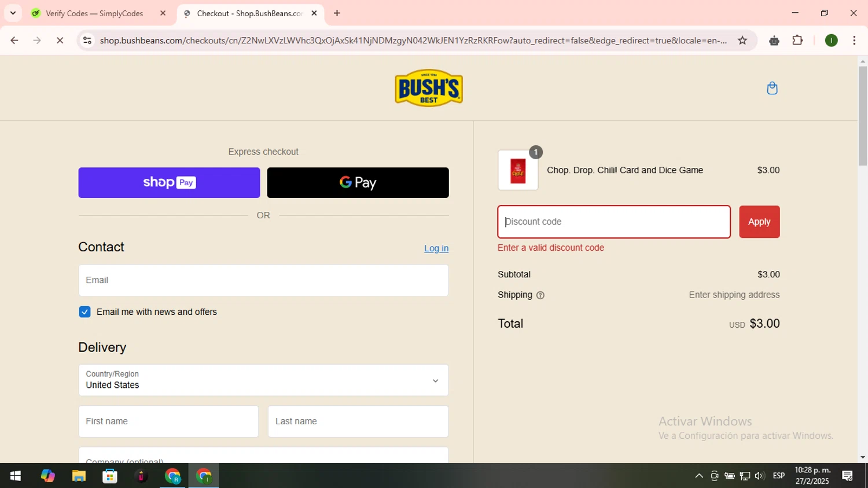868x488 pixels.
Task: Click the page vertical scrollbar
Action: point(863,116)
